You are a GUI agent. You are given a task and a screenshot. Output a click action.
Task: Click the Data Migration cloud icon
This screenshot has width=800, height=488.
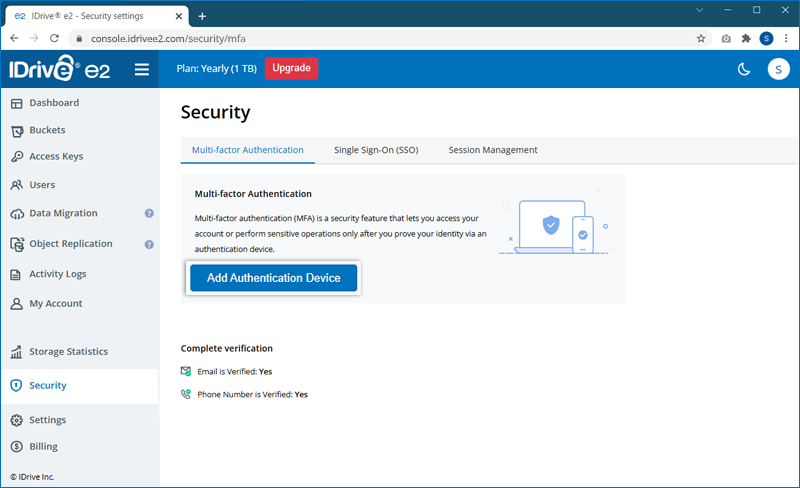(x=17, y=214)
